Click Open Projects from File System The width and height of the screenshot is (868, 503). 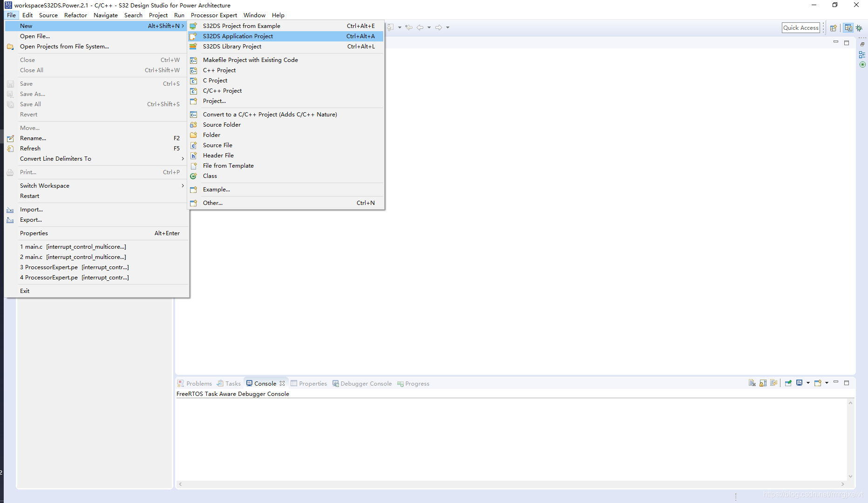click(x=96, y=46)
